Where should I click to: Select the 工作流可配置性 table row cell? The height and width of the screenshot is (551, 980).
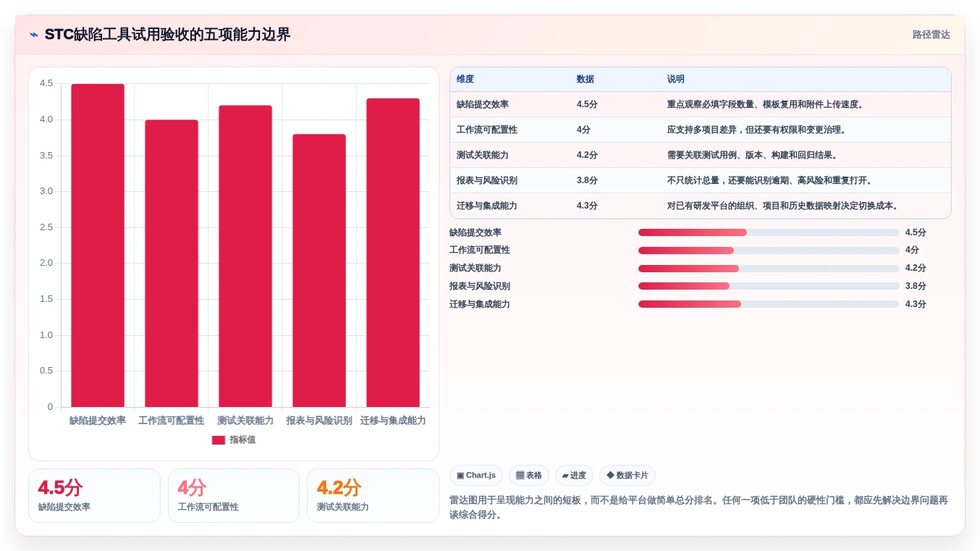click(487, 130)
